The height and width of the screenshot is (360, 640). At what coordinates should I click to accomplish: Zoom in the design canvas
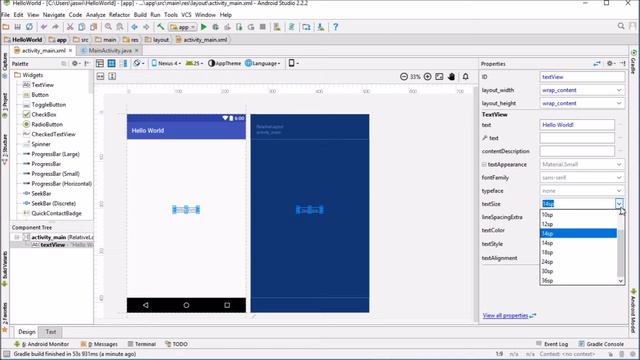tap(427, 77)
